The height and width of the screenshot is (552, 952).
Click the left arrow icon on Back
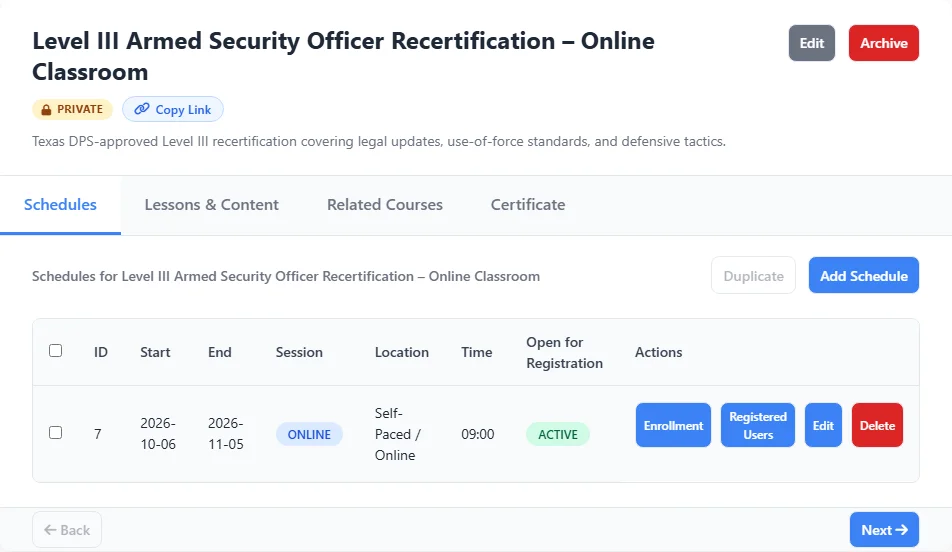[x=50, y=530]
